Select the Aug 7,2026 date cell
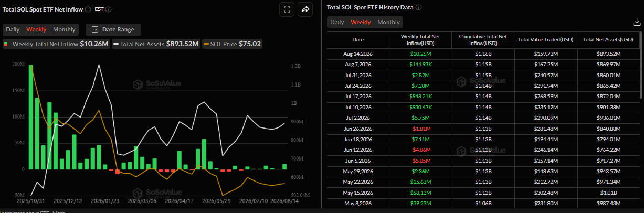This screenshot has height=213, width=644. pos(357,65)
